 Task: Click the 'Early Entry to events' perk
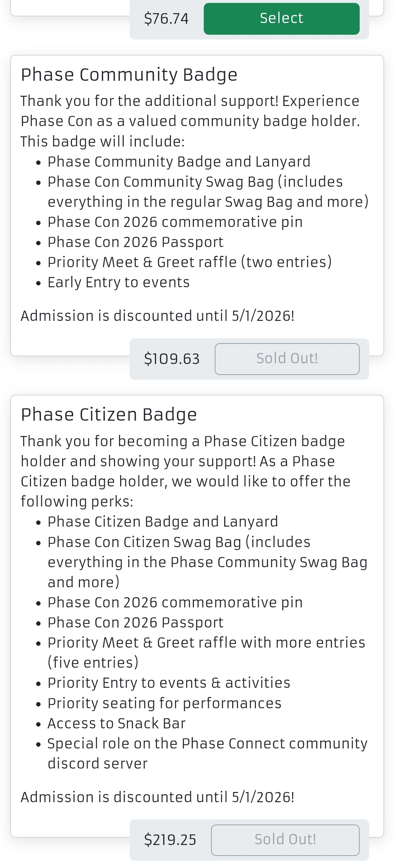[x=119, y=283]
